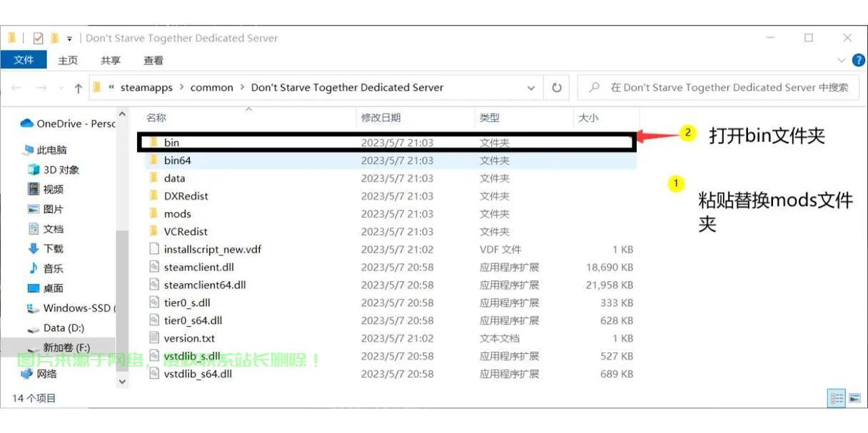
Task: Click the 图片 picture icon in navigation pane
Action: pos(33,209)
